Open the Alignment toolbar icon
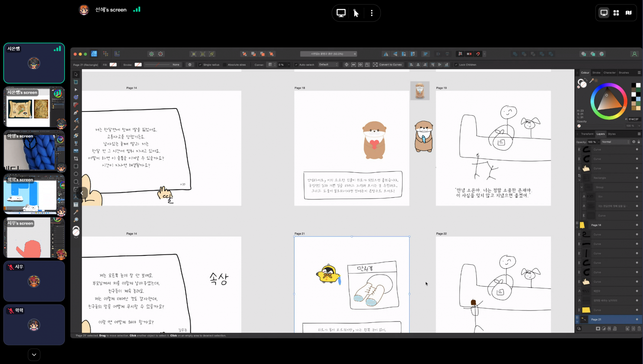The width and height of the screenshot is (643, 364). tap(425, 54)
